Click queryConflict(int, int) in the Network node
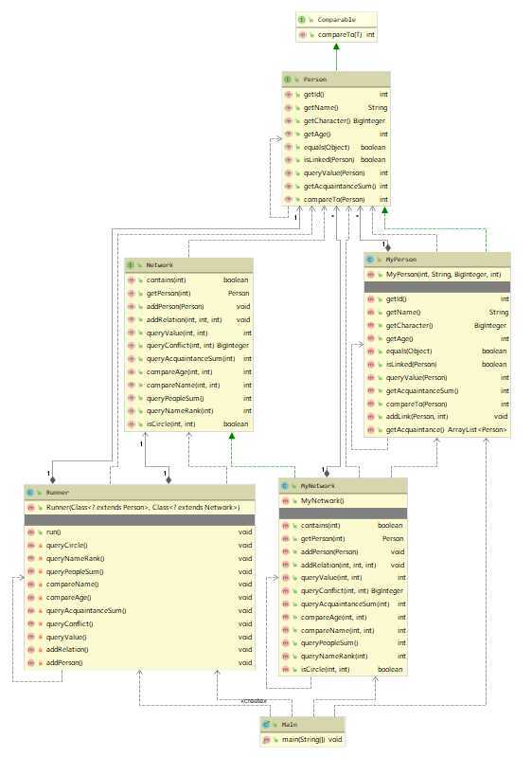The height and width of the screenshot is (757, 532). (181, 346)
